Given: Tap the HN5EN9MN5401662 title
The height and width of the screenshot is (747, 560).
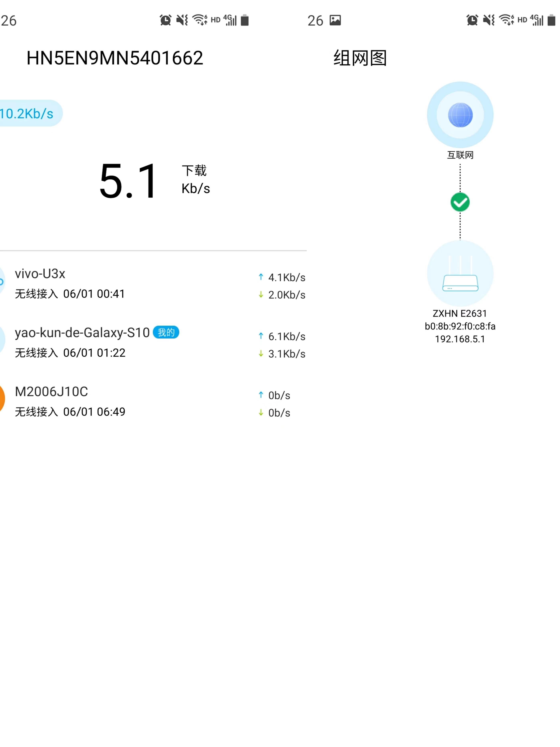Looking at the screenshot, I should click(115, 58).
